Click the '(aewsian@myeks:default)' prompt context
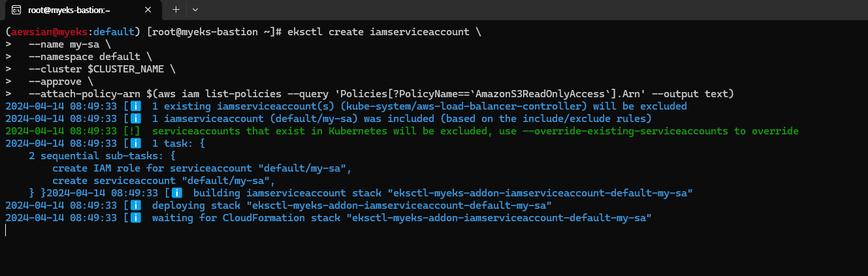The image size is (868, 276). [73, 31]
